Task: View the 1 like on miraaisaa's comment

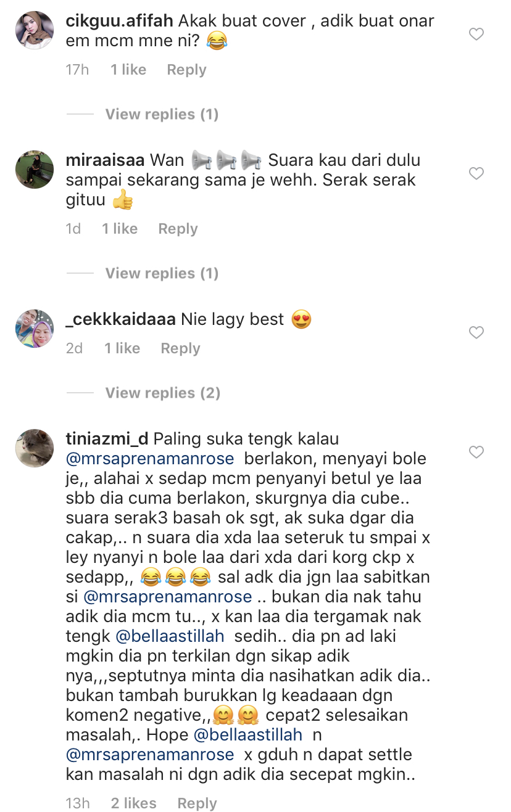Action: coord(120,229)
